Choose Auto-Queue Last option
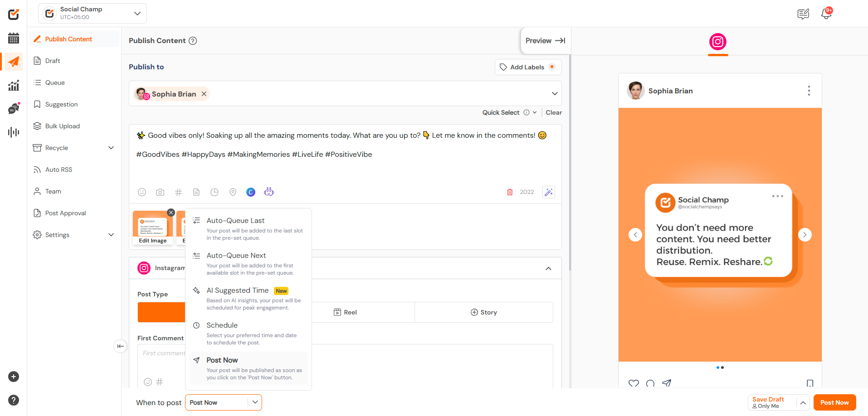The width and height of the screenshot is (868, 416). [x=248, y=229]
